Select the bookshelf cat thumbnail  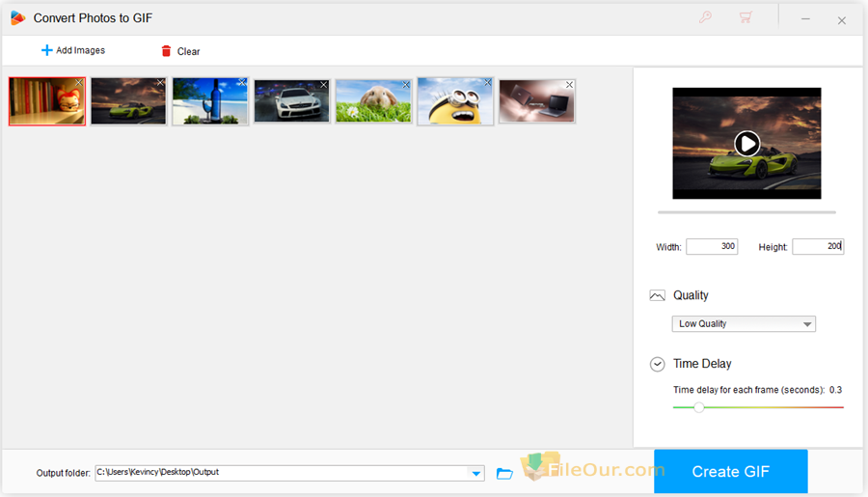47,101
